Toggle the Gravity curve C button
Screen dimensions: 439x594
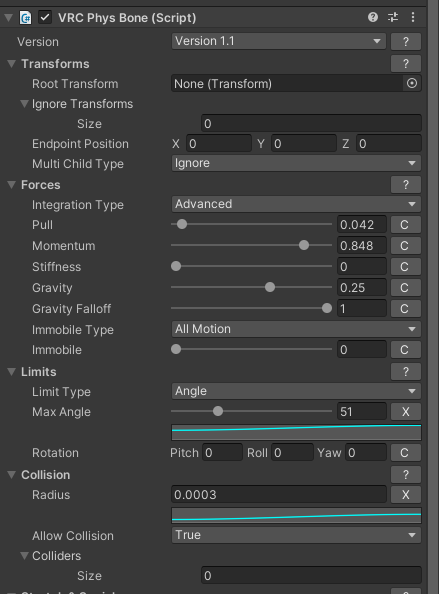406,288
